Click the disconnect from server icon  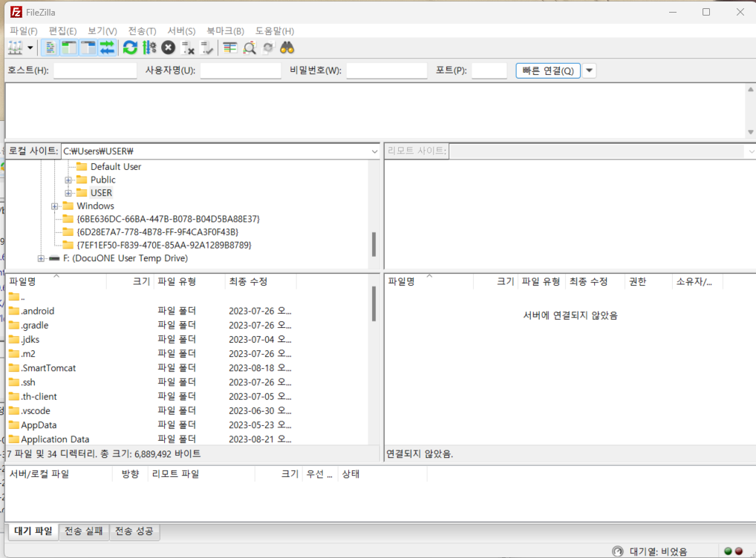tap(188, 47)
